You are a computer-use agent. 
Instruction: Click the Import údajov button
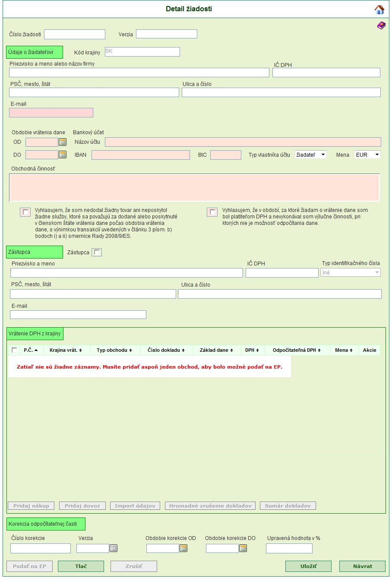tap(135, 506)
